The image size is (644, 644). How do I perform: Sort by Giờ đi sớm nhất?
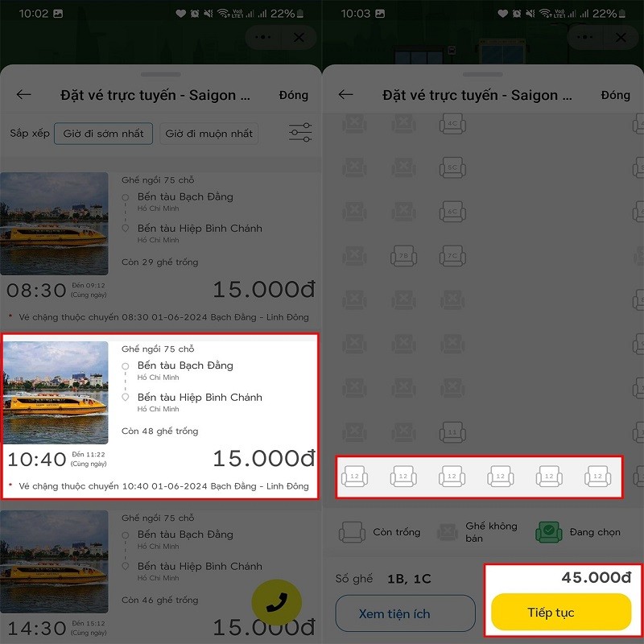(x=104, y=134)
